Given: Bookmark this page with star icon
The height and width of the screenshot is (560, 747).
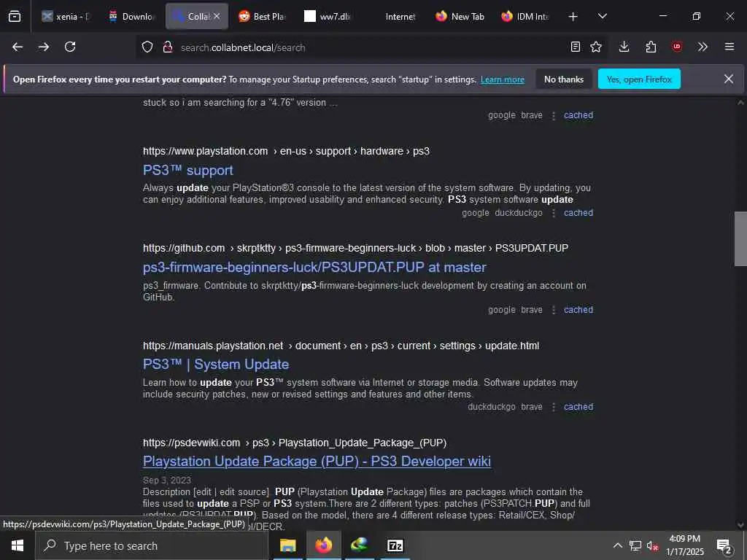Looking at the screenshot, I should pyautogui.click(x=596, y=47).
